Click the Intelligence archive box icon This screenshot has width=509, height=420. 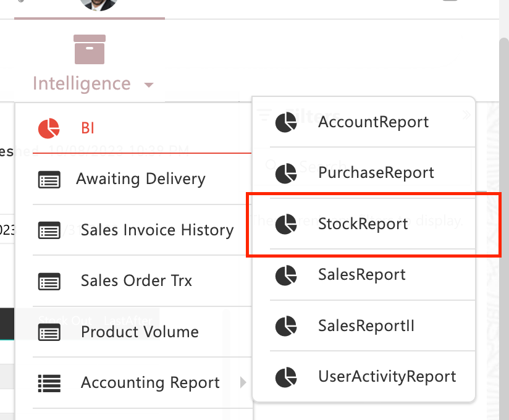coord(90,49)
